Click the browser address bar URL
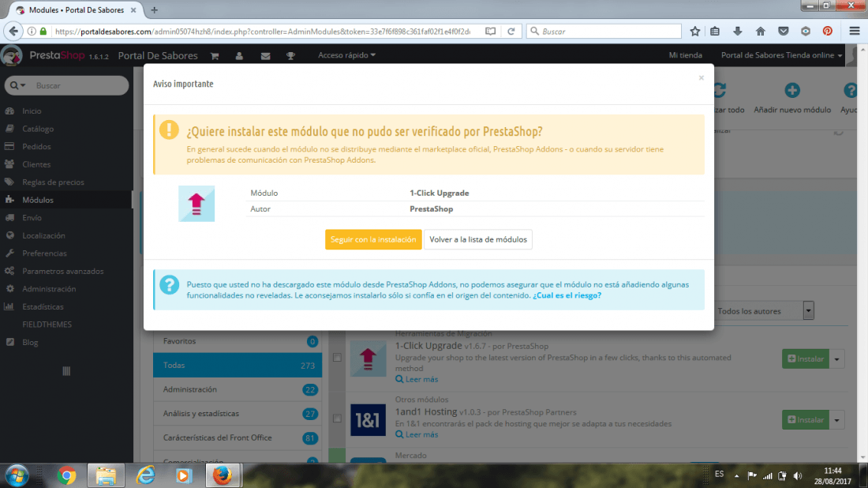Viewport: 868px width, 488px height. point(263,32)
